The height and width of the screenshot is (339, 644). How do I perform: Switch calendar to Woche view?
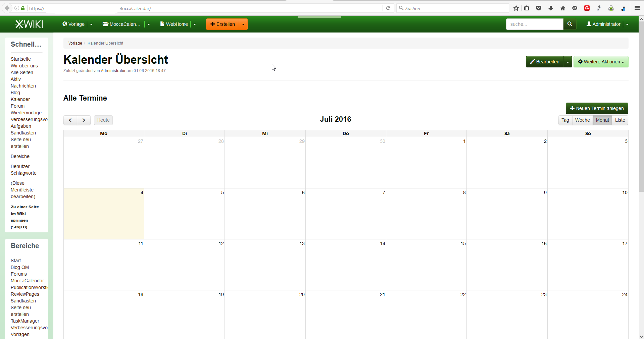[x=582, y=120]
